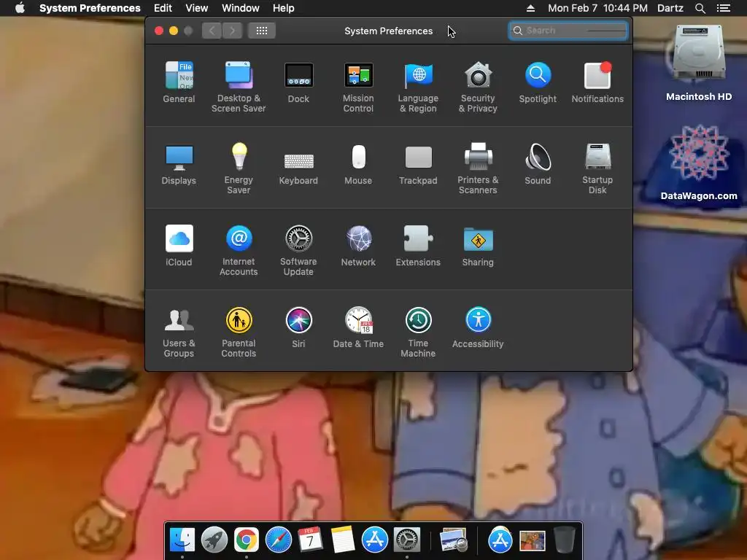Viewport: 747px width, 560px height.
Task: Open Finder from the Dock
Action: [x=182, y=540]
